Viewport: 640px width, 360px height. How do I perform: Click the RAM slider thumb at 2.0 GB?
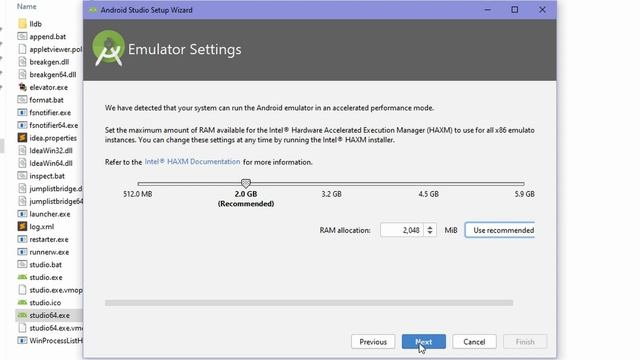pos(246,183)
